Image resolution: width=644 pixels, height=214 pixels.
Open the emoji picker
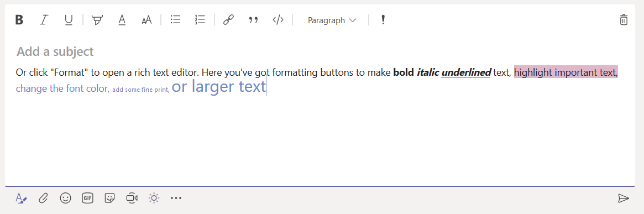pos(65,198)
